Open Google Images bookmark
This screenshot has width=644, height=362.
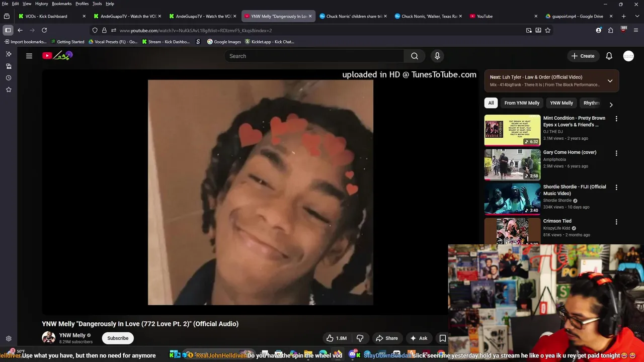(224, 42)
